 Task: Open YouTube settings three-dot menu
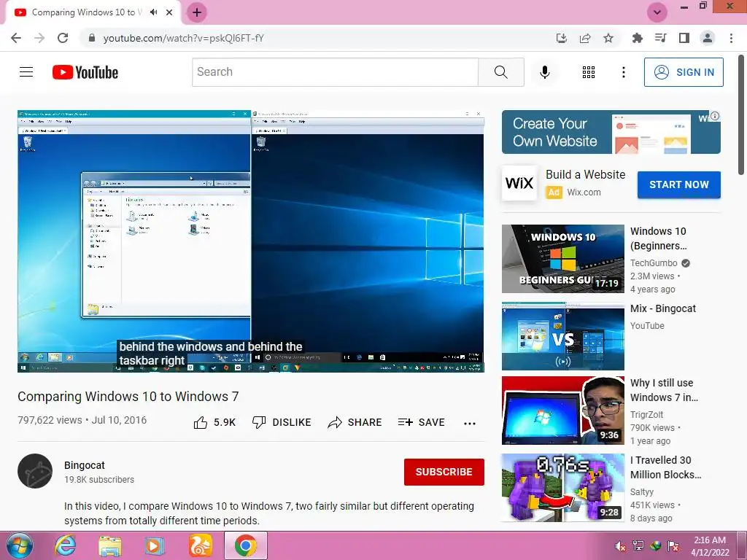623,72
